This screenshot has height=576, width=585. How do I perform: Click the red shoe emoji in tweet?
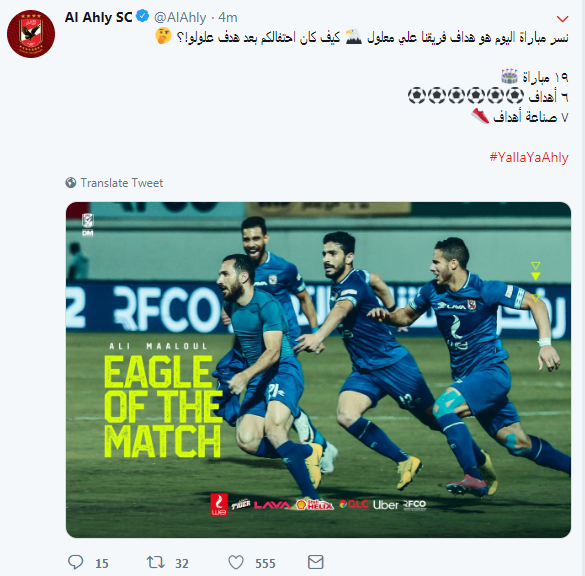480,116
